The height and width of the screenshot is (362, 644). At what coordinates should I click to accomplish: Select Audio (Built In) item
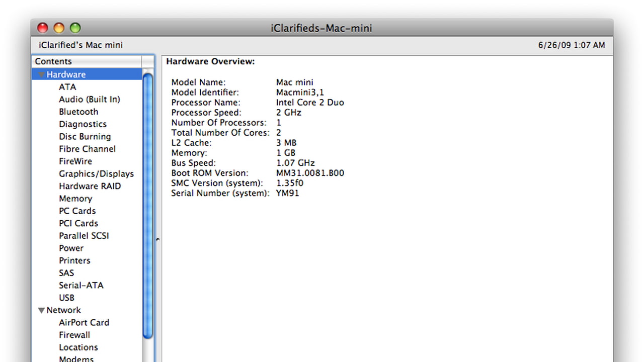(x=90, y=100)
